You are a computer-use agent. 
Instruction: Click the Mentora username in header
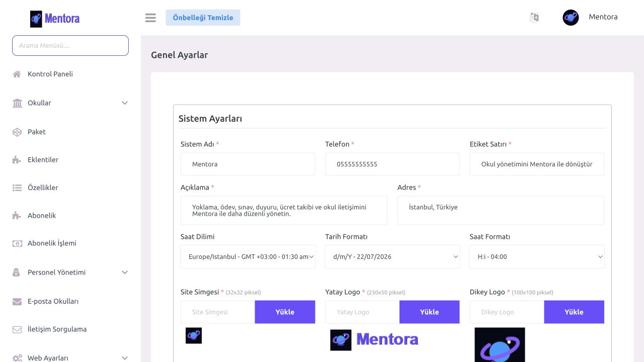[603, 17]
